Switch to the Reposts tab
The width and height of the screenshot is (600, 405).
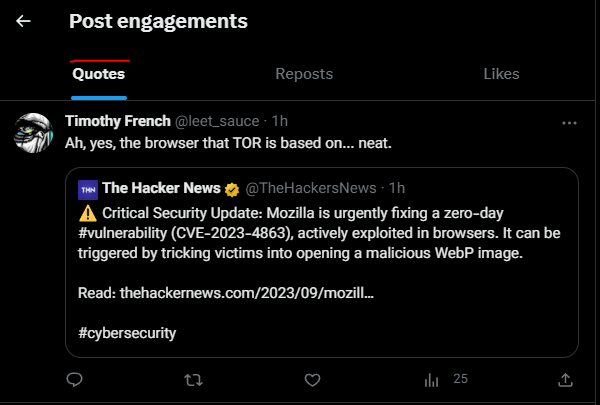(x=304, y=74)
